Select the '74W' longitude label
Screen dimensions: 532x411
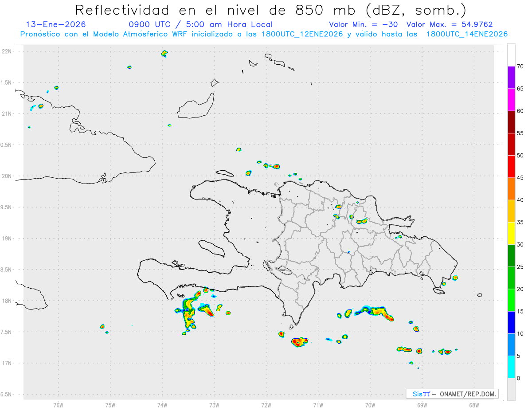(x=162, y=405)
